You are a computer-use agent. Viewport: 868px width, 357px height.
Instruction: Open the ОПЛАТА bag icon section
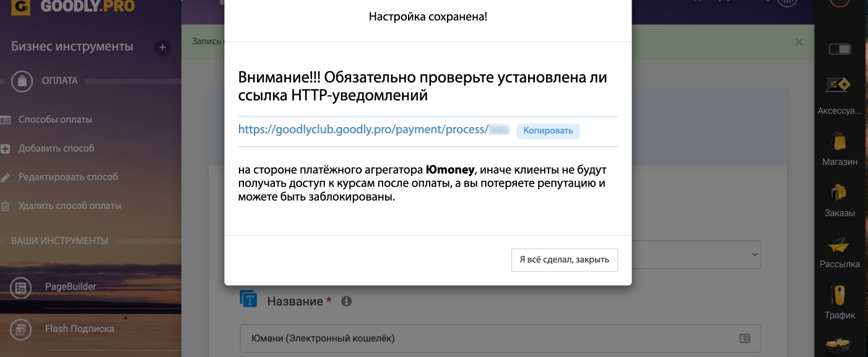tap(22, 81)
